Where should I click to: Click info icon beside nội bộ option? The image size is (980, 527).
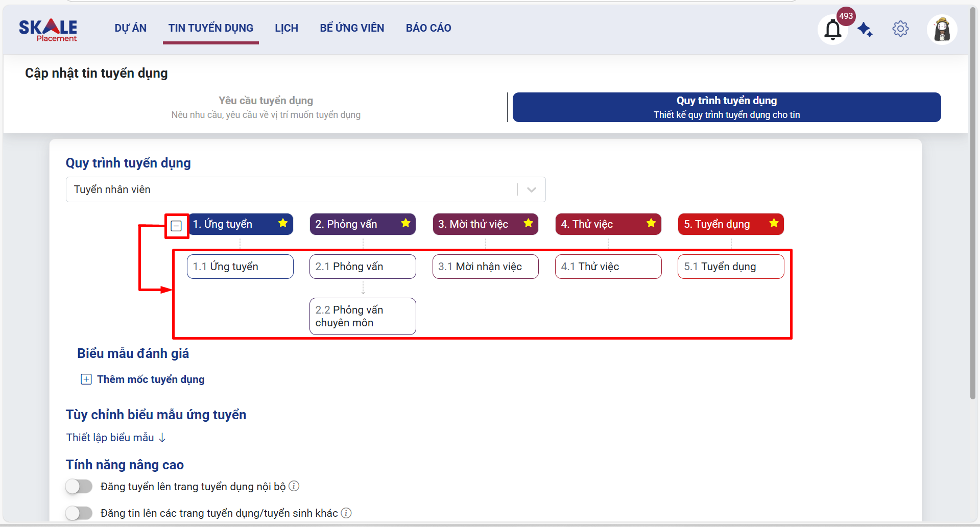click(294, 486)
